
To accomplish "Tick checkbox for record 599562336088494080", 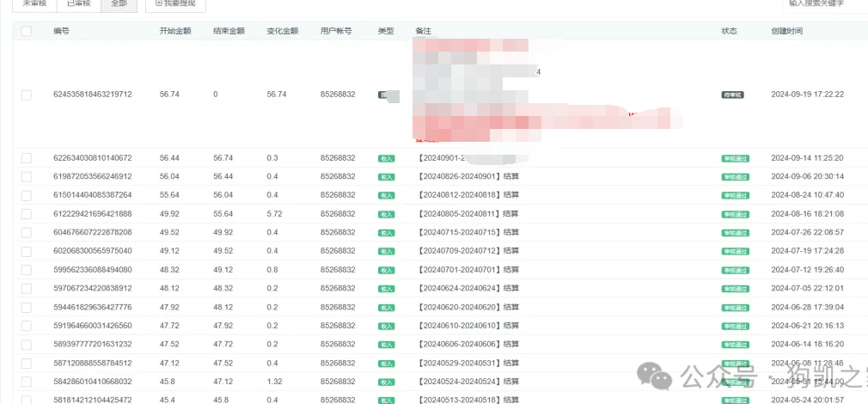I will (26, 270).
